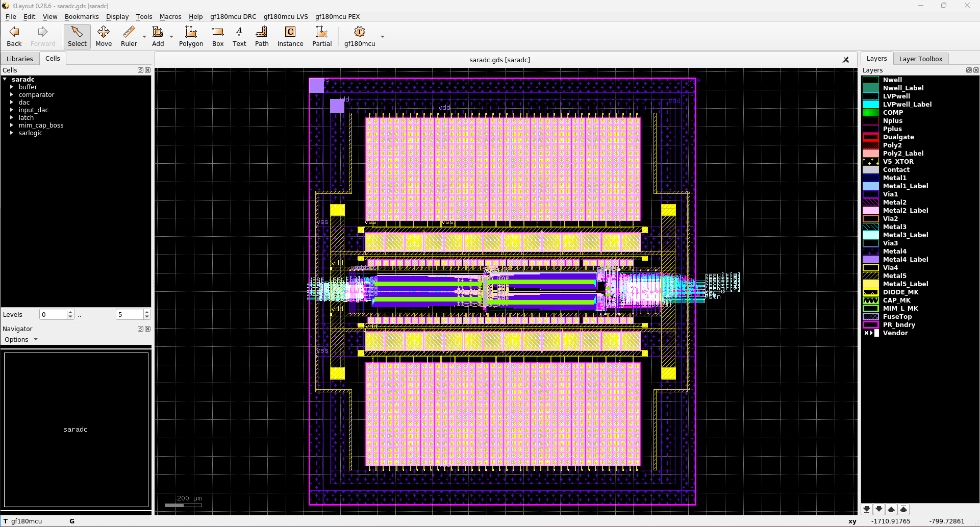
Task: Move layer to top arrow button
Action: click(903, 509)
